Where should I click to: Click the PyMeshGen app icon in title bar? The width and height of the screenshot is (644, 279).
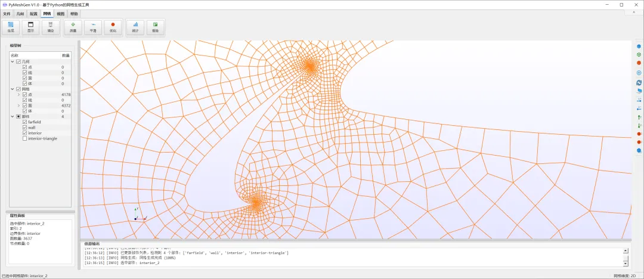click(5, 5)
